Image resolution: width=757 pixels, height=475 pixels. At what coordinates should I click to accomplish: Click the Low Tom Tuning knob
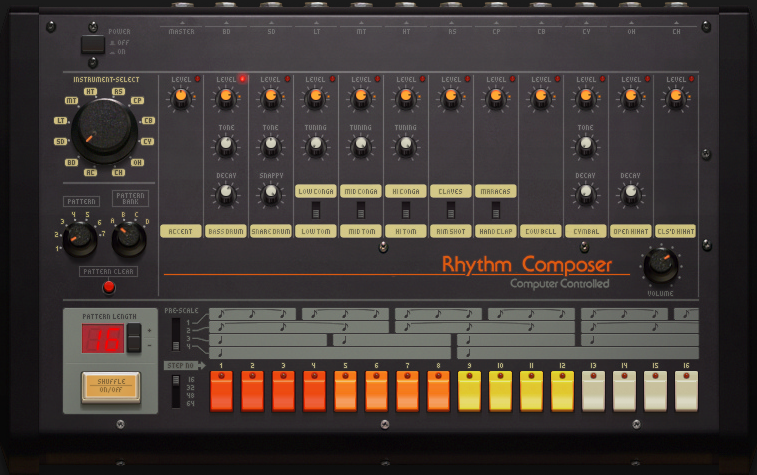[316, 146]
